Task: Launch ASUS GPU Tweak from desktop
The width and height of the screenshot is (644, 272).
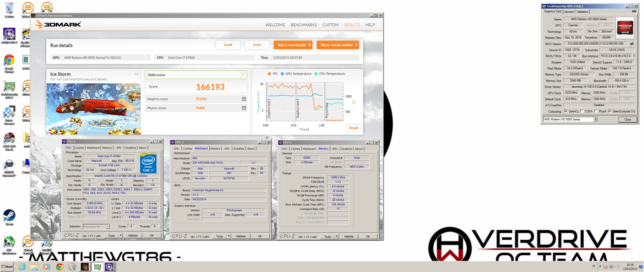Action: [9, 142]
